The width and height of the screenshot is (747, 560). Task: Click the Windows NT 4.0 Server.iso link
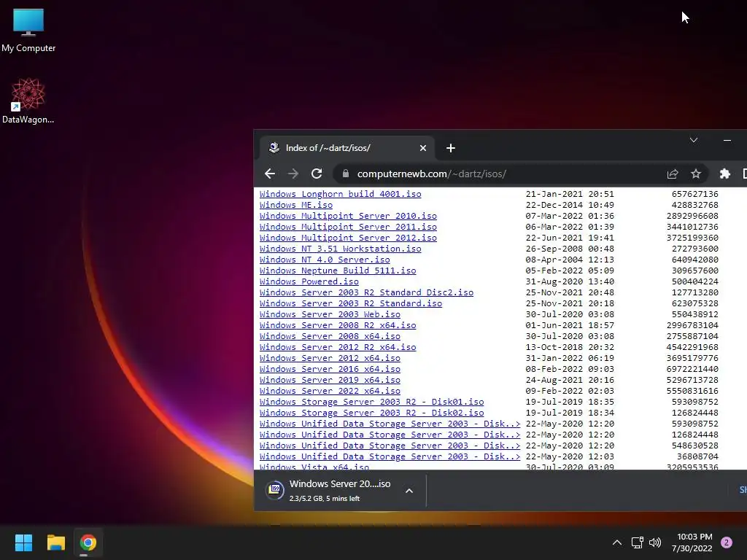pyautogui.click(x=325, y=260)
